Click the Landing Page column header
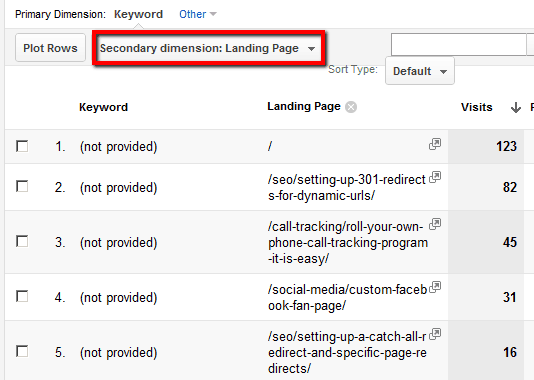Image resolution: width=534 pixels, height=380 pixels. coord(304,107)
